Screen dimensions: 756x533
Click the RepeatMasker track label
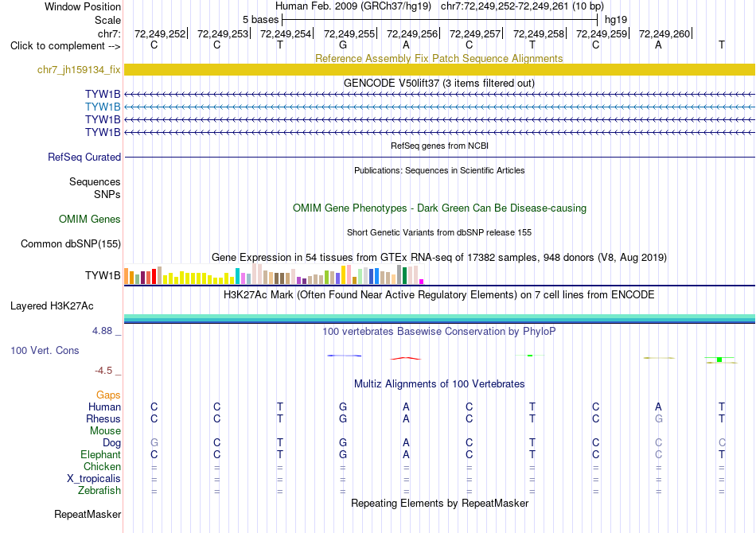click(x=88, y=515)
